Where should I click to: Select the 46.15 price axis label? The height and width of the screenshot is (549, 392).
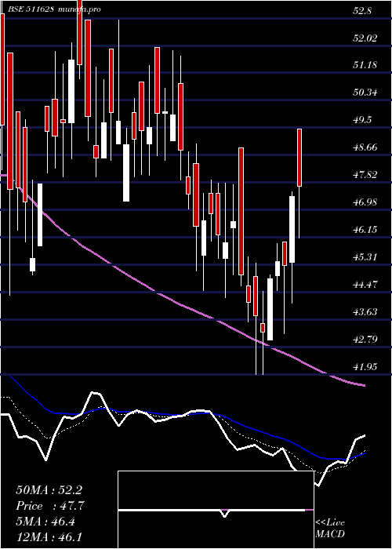pos(365,229)
